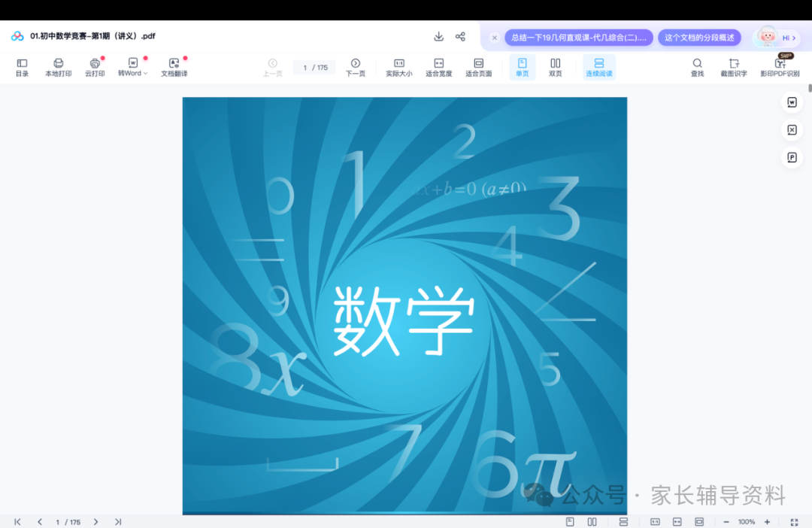Click the file name 01.初中数学竞赛-第1期（讲义）.pdf
The image size is (812, 528).
click(92, 36)
